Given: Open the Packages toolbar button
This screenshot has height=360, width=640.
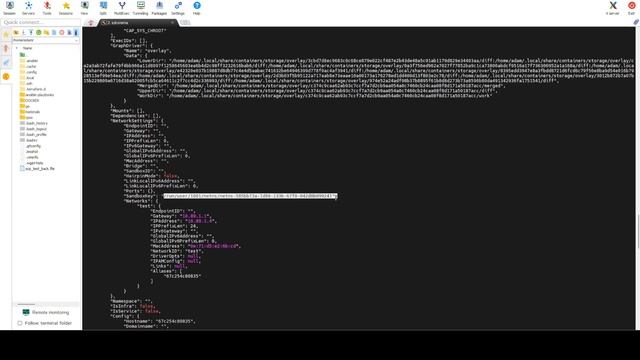Looking at the screenshot, I should point(159,8).
